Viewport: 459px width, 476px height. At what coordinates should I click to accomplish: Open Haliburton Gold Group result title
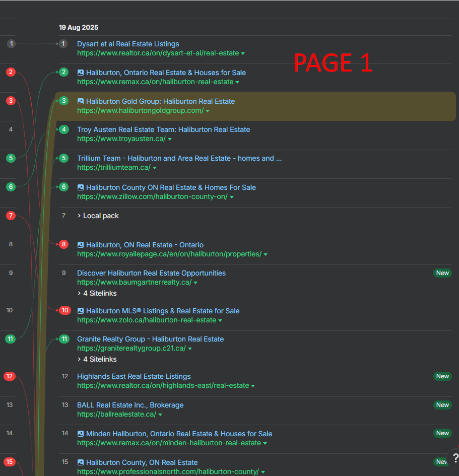160,101
